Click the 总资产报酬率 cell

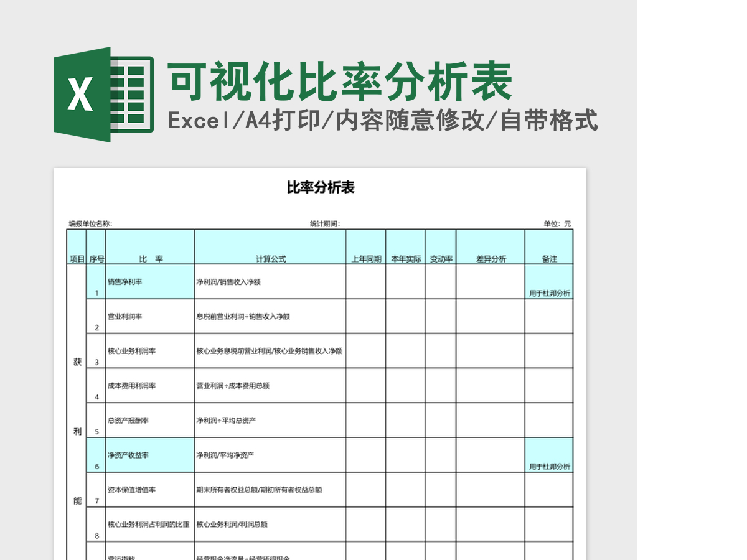[150, 420]
